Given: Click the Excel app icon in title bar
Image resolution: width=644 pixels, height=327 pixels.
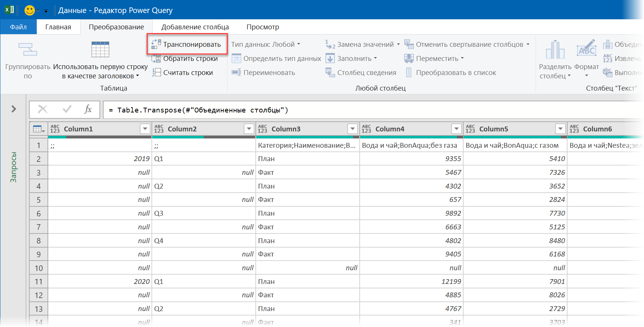Looking at the screenshot, I should (9, 10).
